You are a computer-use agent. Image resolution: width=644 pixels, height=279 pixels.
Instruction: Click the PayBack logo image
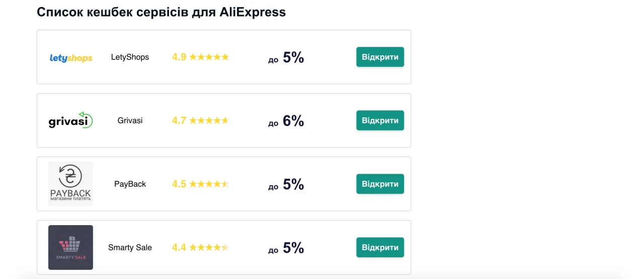click(71, 184)
